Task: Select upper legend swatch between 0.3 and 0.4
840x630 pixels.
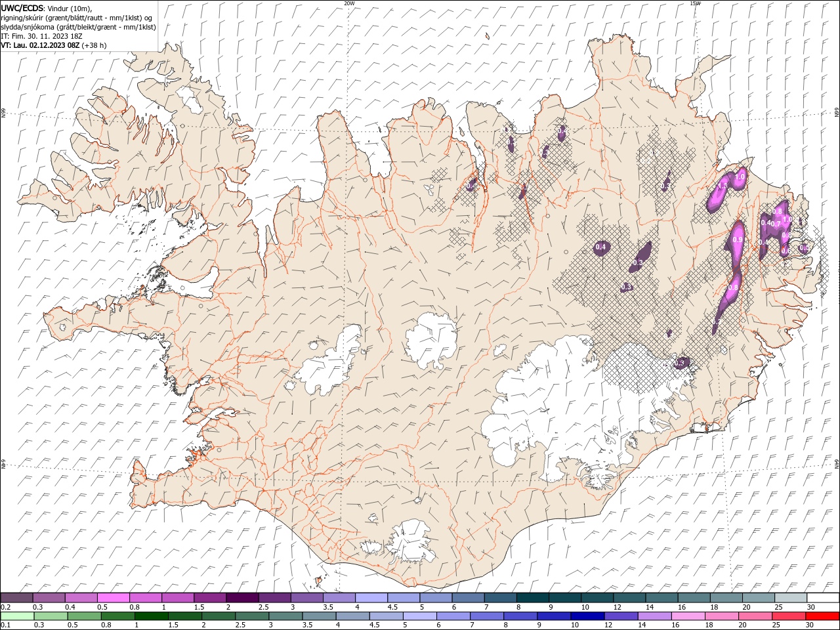Action: pyautogui.click(x=49, y=598)
